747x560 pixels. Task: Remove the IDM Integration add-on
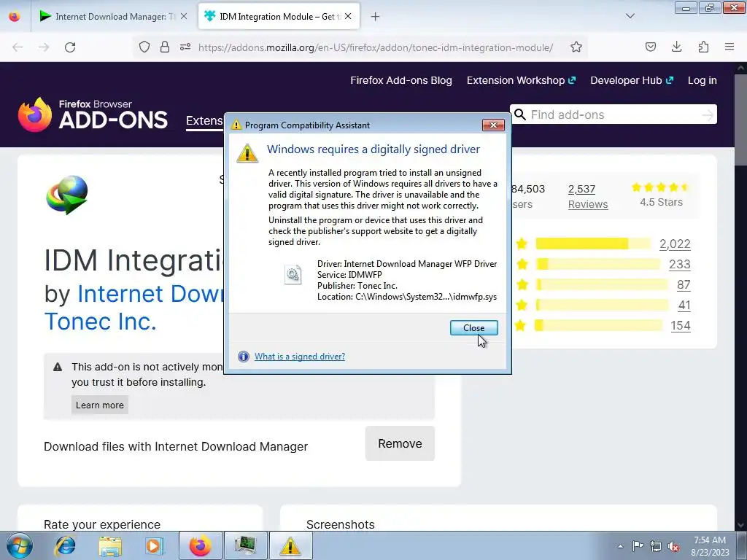point(400,443)
